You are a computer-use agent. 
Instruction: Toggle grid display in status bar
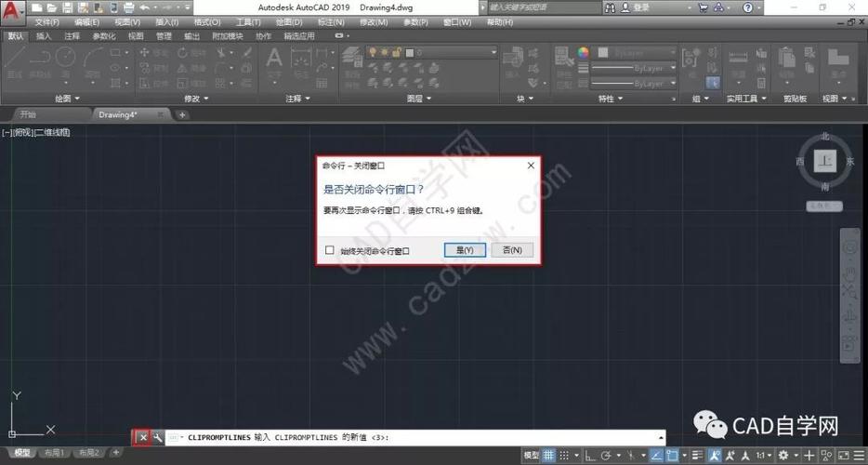(x=548, y=456)
